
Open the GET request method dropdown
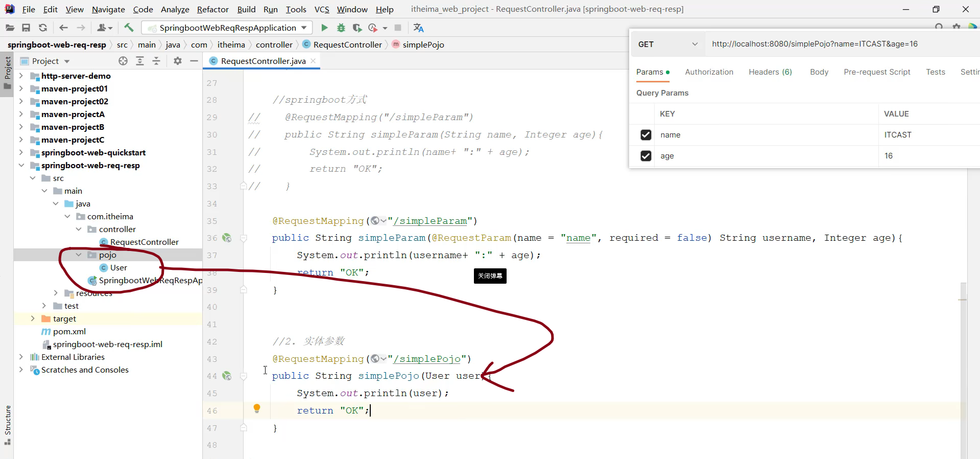pos(667,44)
